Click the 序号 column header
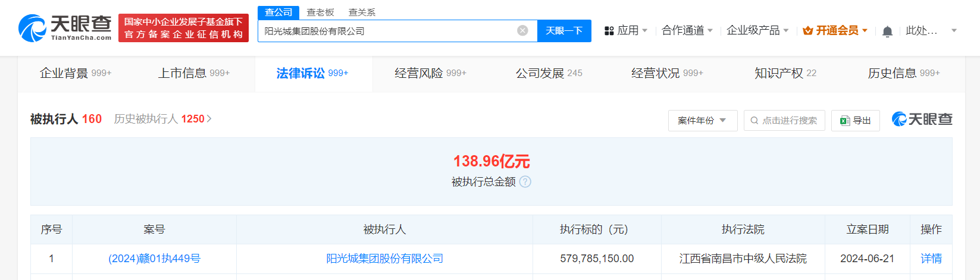980x280 pixels. click(51, 229)
